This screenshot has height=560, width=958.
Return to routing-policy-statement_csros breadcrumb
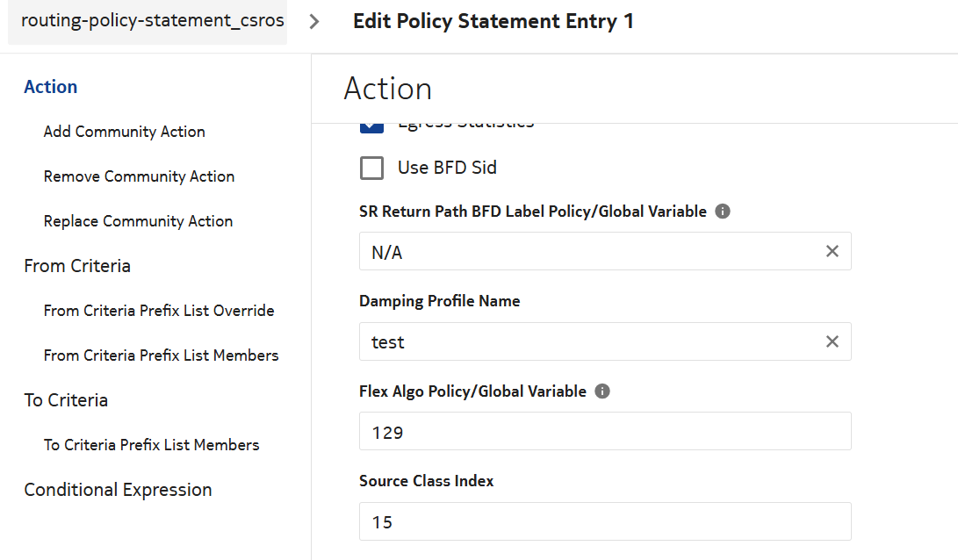(152, 21)
